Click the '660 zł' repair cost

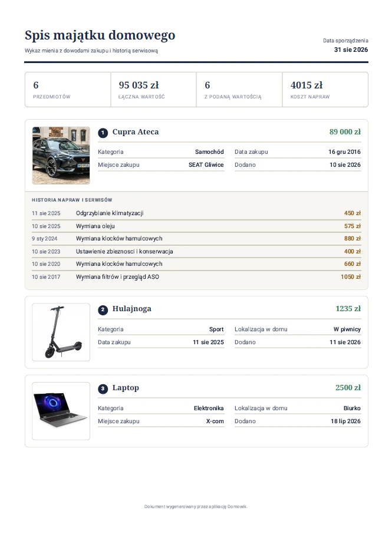352,264
